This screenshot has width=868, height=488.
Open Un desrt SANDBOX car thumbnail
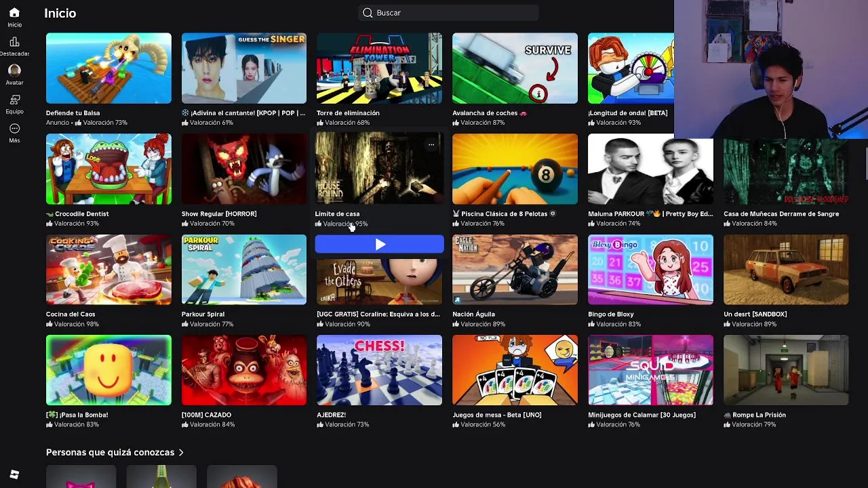786,270
